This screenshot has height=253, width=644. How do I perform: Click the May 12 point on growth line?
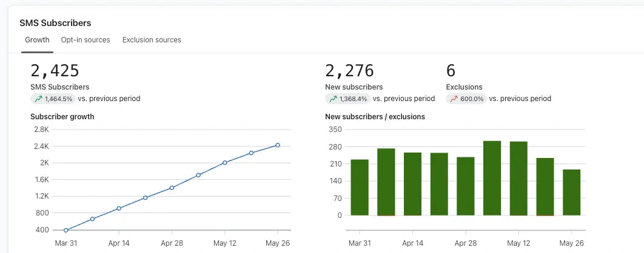[x=224, y=162]
